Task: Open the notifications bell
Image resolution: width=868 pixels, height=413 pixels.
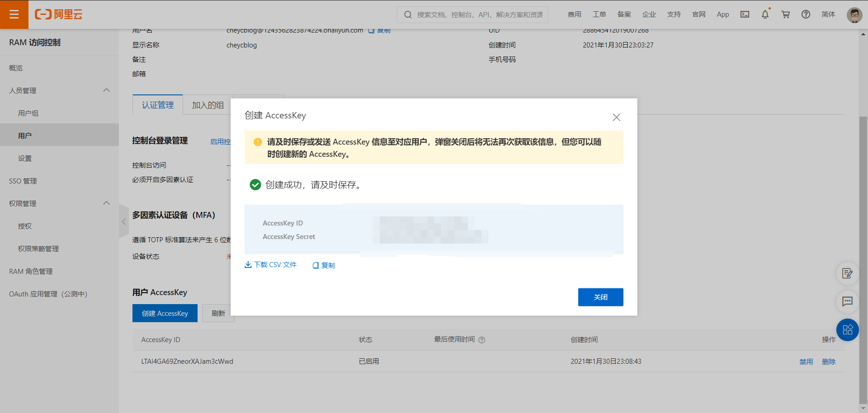Action: coord(765,14)
